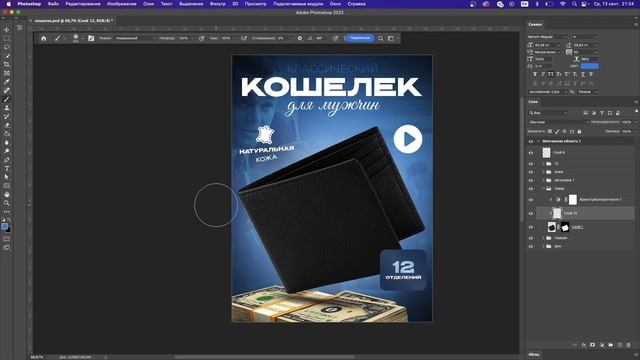This screenshot has height=360, width=640.
Task: Click the layer opacity value field
Action: coord(627,122)
